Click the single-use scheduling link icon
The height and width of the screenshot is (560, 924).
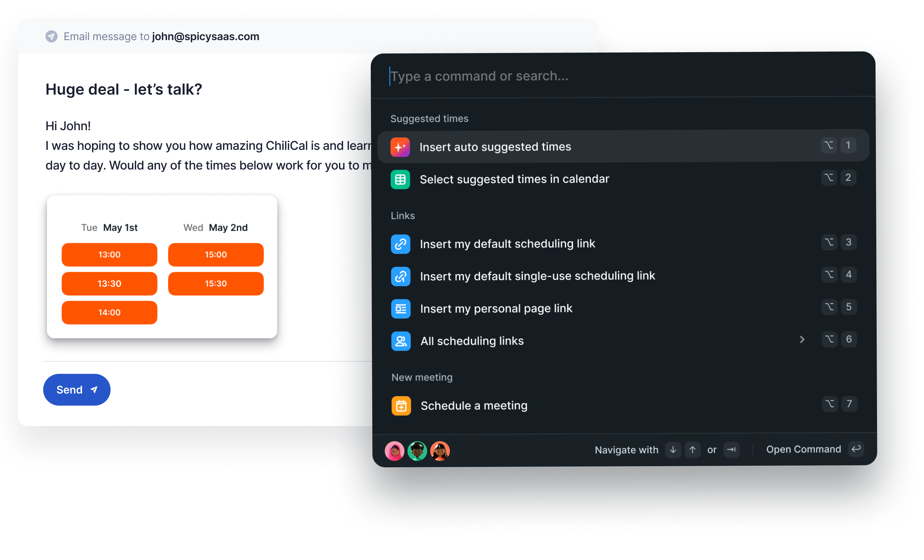click(401, 276)
